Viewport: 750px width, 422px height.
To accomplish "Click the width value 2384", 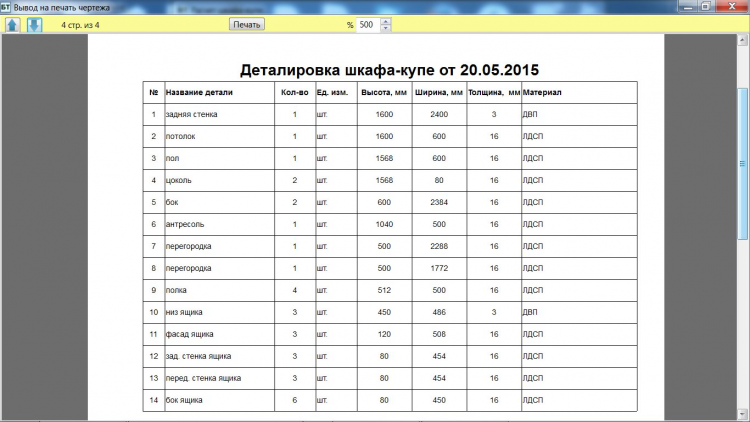I will (x=439, y=202).
